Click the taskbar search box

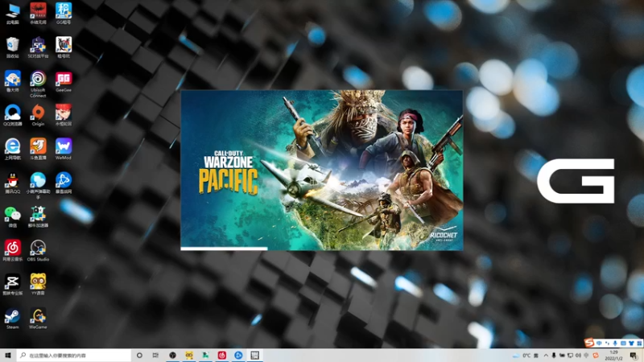74,356
